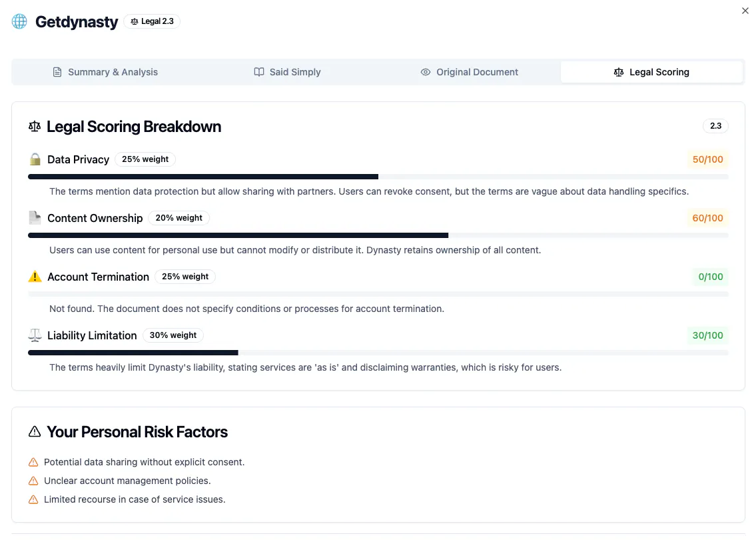Click 'Potential data sharing without explicit consent.' text
Screen dimensions: 756x542
click(144, 462)
